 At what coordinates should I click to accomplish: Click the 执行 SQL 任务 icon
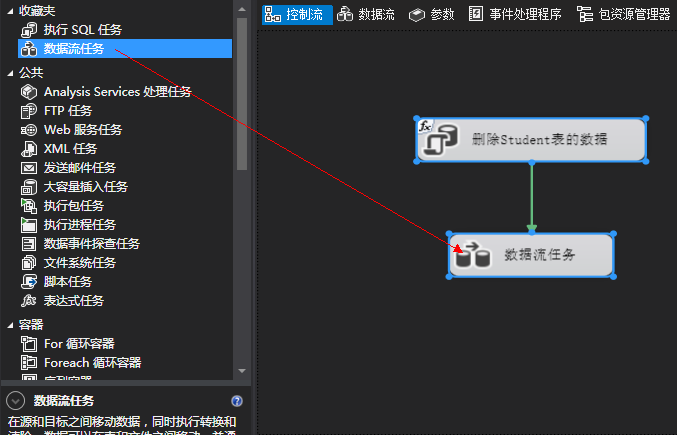click(x=29, y=30)
